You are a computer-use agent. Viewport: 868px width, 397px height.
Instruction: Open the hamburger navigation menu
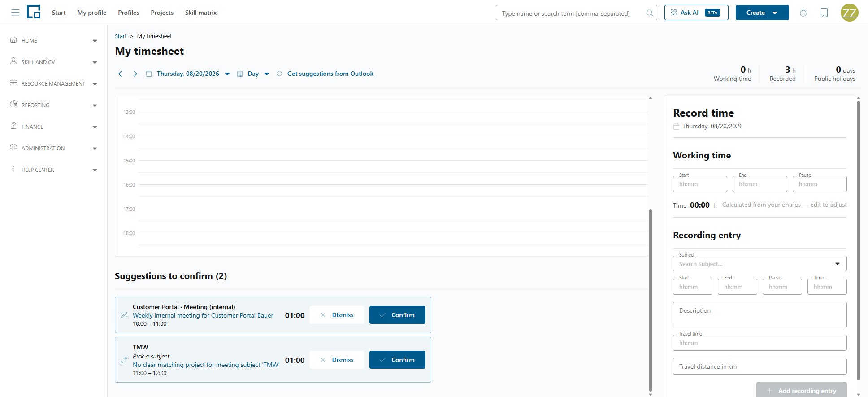pyautogui.click(x=15, y=13)
